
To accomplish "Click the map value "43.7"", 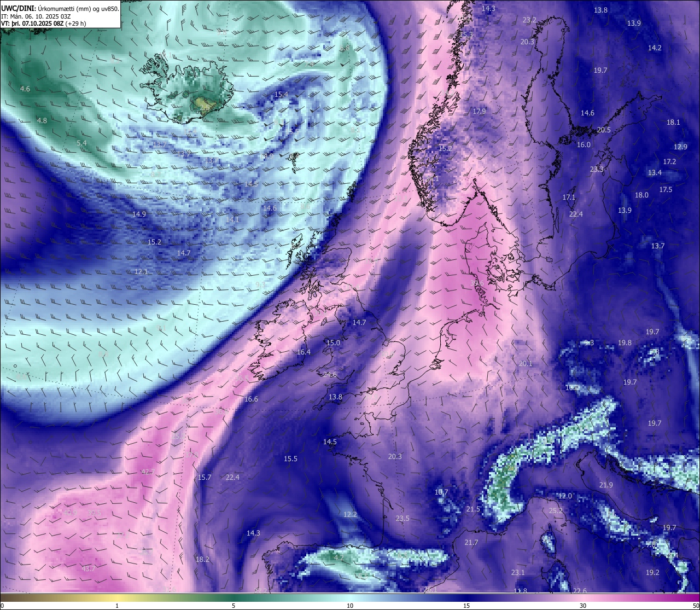I will coord(88,568).
